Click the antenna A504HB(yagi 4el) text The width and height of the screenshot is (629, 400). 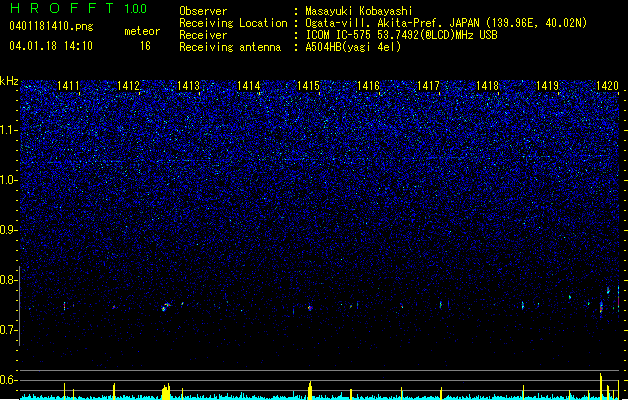click(x=353, y=47)
